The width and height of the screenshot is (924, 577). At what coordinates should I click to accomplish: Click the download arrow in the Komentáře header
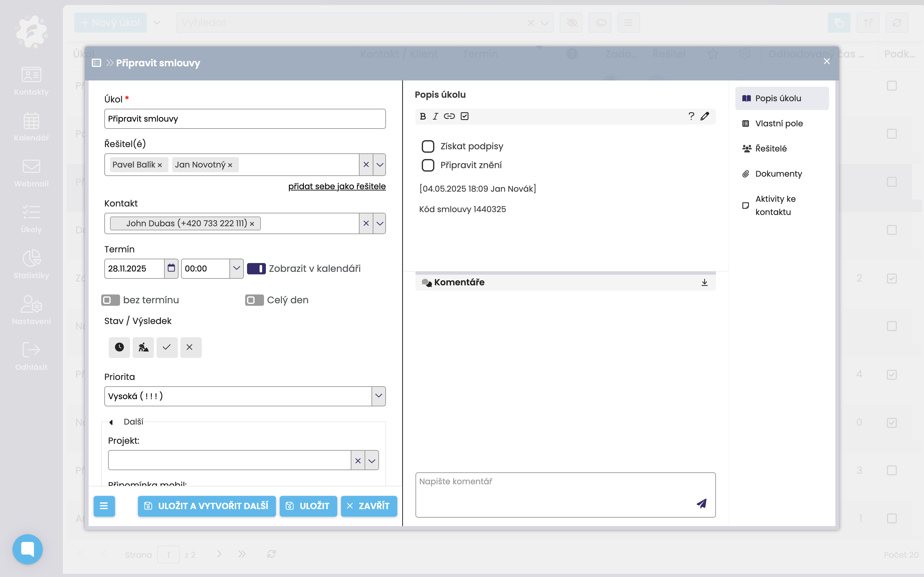point(705,283)
